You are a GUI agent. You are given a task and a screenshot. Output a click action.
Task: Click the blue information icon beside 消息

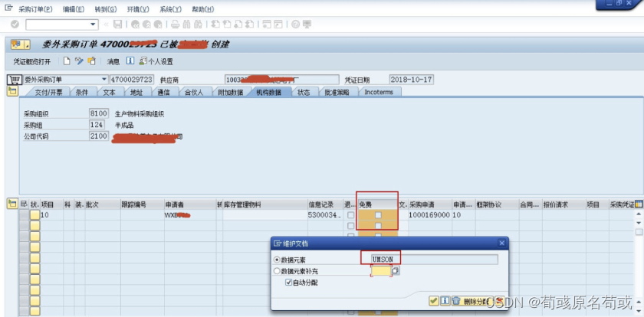(x=130, y=61)
